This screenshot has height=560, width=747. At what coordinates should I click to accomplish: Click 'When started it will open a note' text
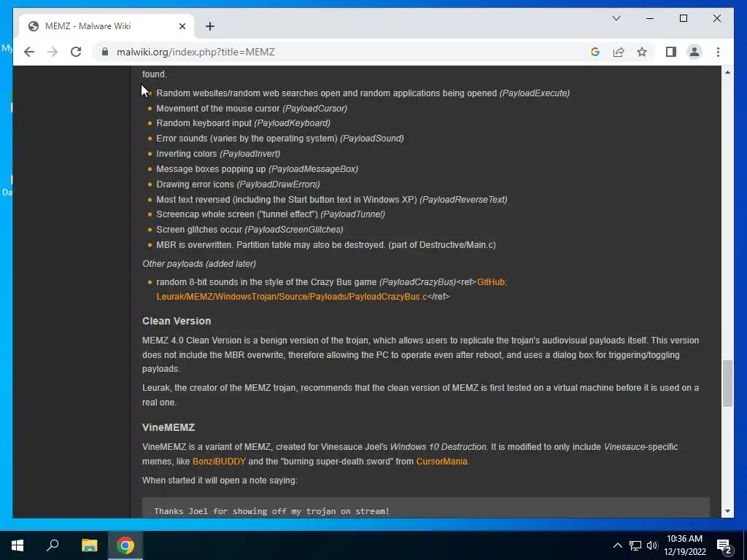(x=219, y=480)
